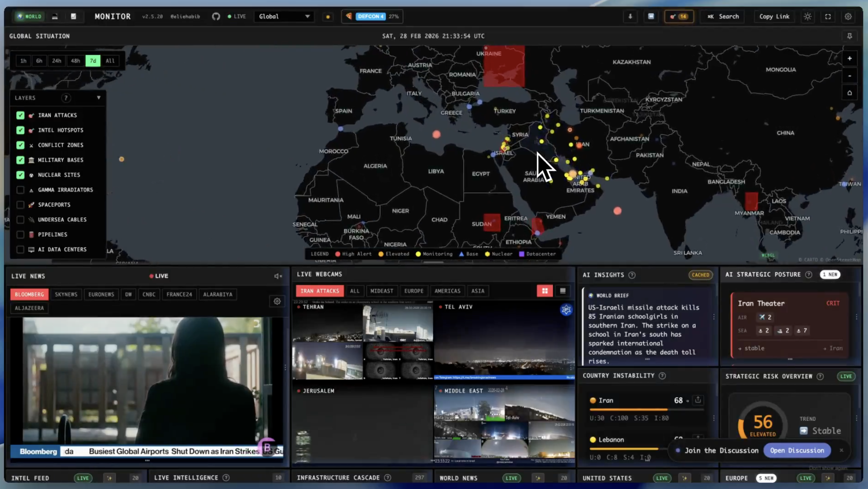Screen dimensions: 868x489
Task: Unmute the Live News speaker icon
Action: point(278,276)
